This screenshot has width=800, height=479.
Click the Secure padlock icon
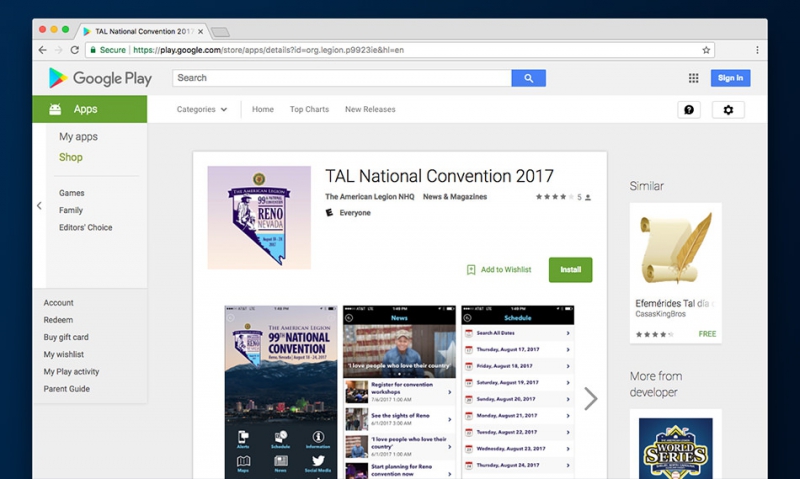[93, 50]
